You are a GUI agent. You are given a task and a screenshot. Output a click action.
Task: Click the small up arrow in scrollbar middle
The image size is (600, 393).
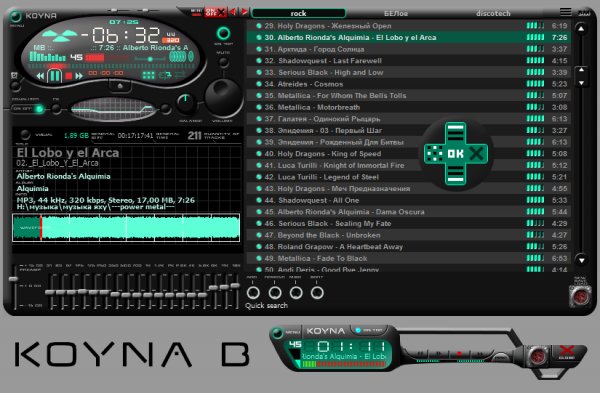(582, 70)
